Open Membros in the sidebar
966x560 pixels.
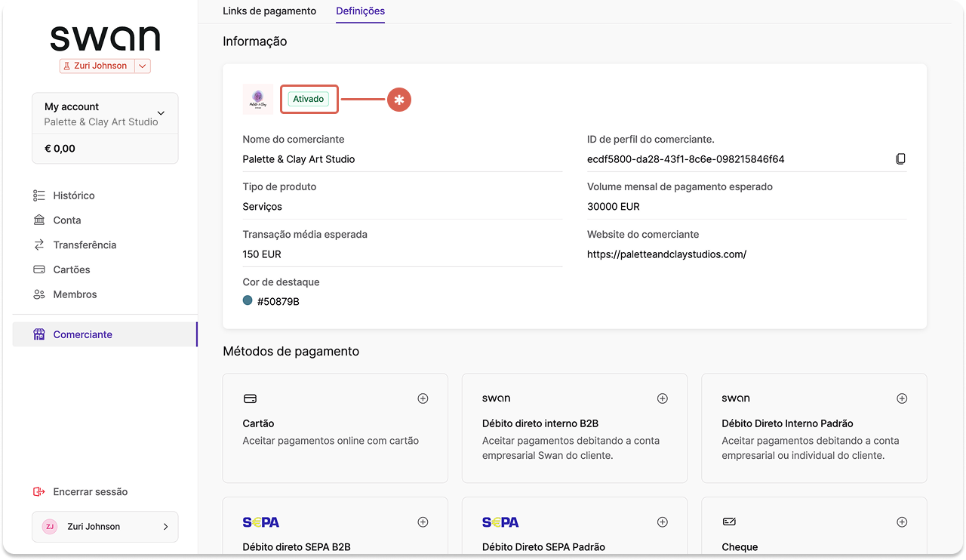75,294
